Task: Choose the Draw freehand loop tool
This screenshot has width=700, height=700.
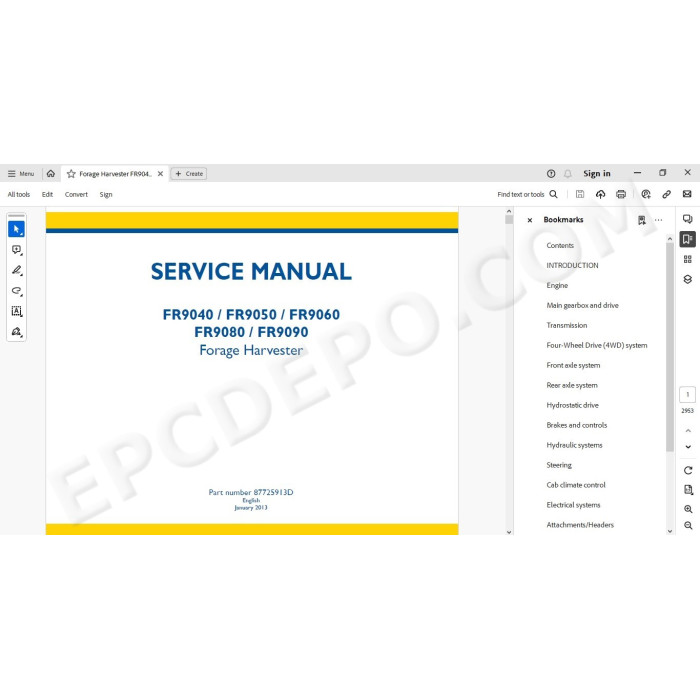Action: (x=17, y=291)
